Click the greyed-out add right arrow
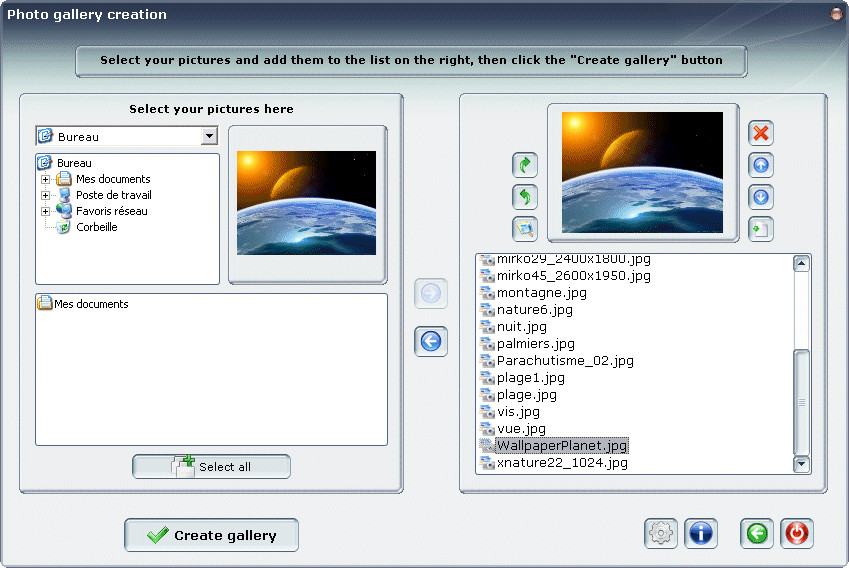Image resolution: width=849 pixels, height=568 pixels. (x=431, y=293)
